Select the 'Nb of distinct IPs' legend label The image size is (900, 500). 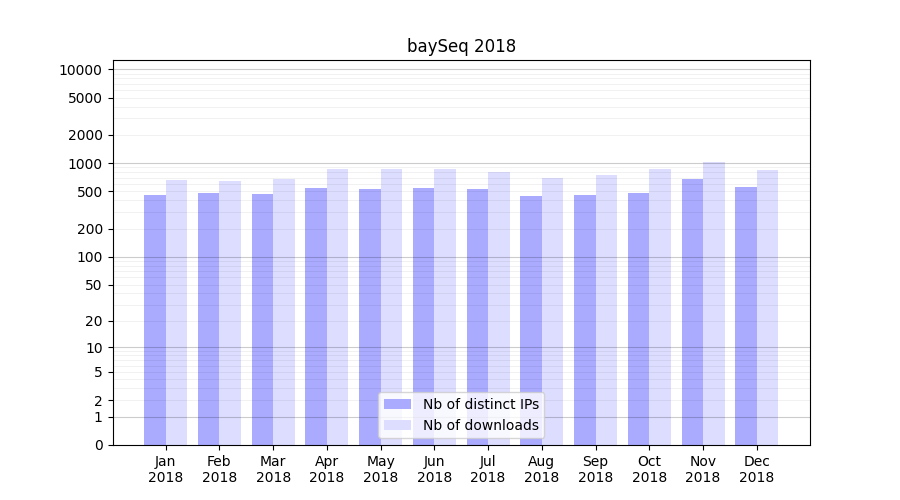480,404
